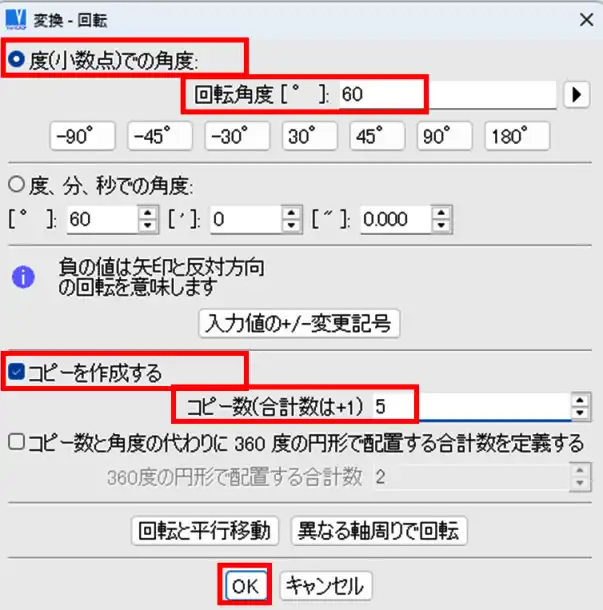Image resolution: width=603 pixels, height=610 pixels.
Task: Click into the 回転角度 input field
Action: coord(447,95)
